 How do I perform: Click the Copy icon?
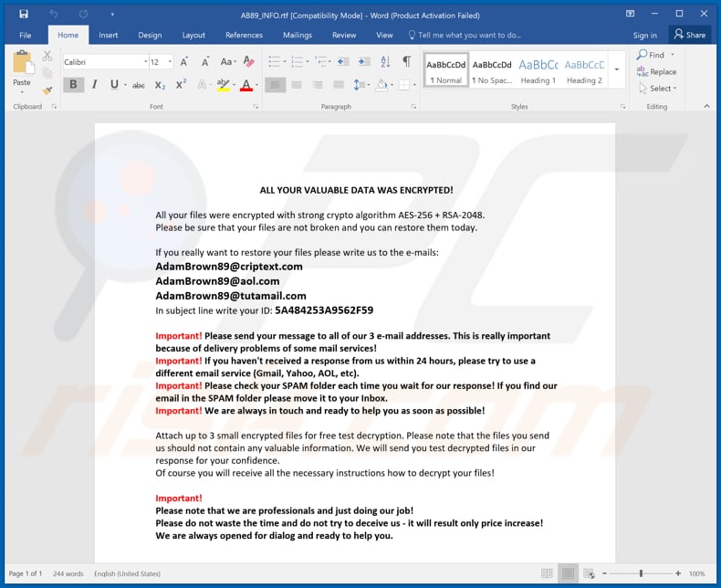(47, 73)
